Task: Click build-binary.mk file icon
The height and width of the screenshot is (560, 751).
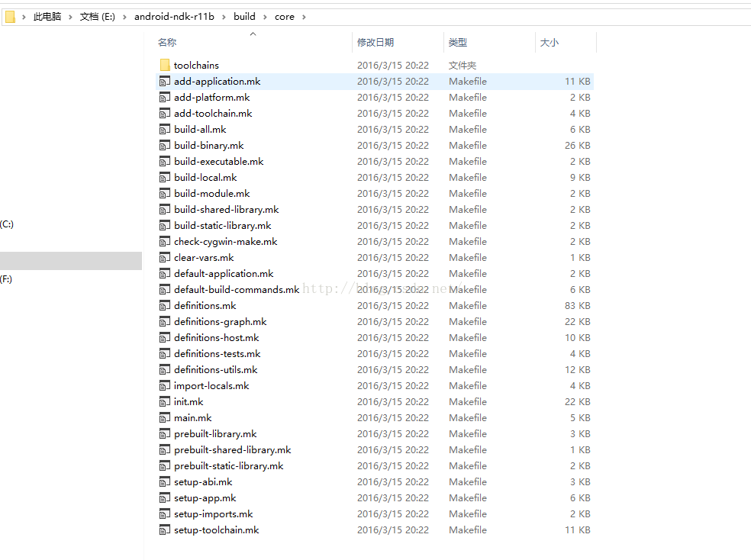Action: pyautogui.click(x=165, y=146)
